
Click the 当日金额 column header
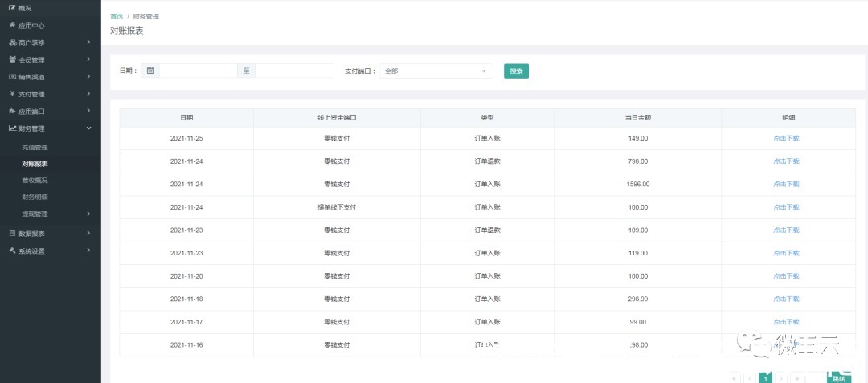coord(637,118)
